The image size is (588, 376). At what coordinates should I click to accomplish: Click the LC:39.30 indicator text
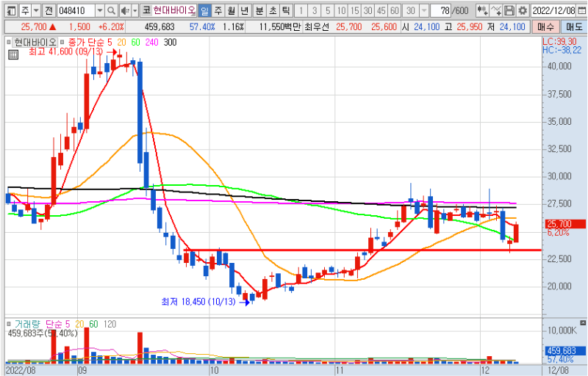point(560,41)
